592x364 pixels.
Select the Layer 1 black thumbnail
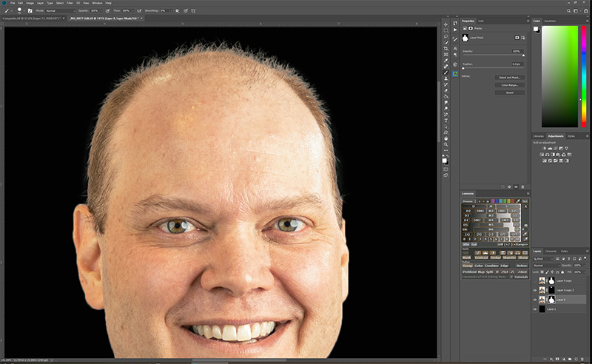pyautogui.click(x=542, y=309)
